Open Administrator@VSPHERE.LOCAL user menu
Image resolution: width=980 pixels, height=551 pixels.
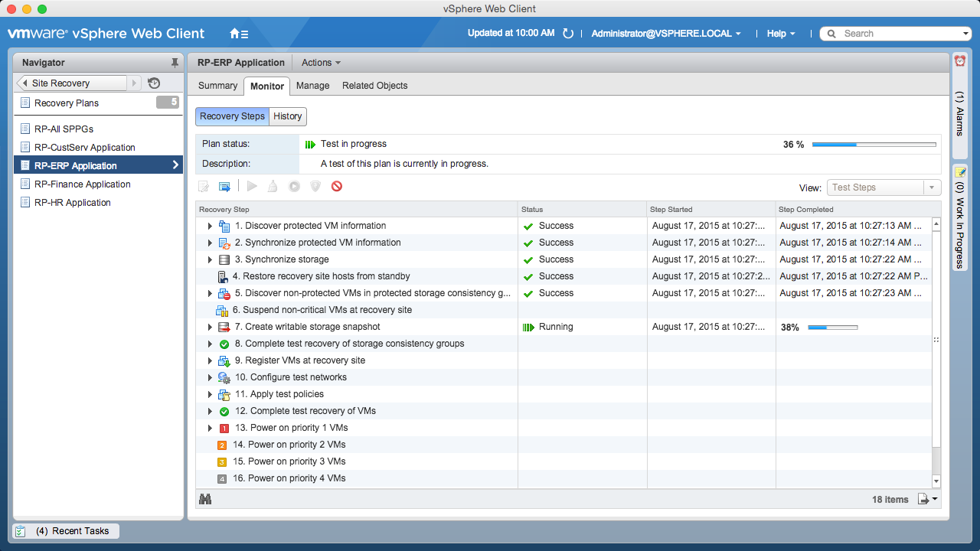tap(666, 34)
